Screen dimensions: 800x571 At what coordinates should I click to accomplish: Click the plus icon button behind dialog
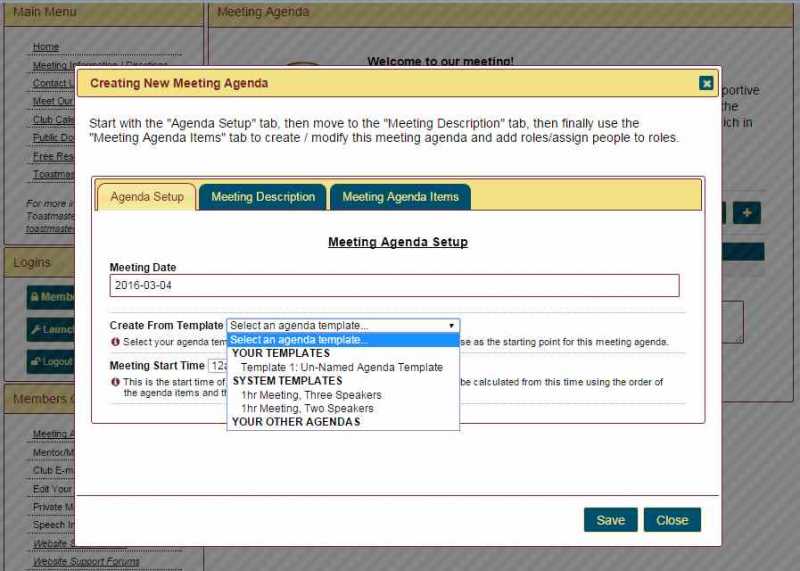(x=746, y=213)
